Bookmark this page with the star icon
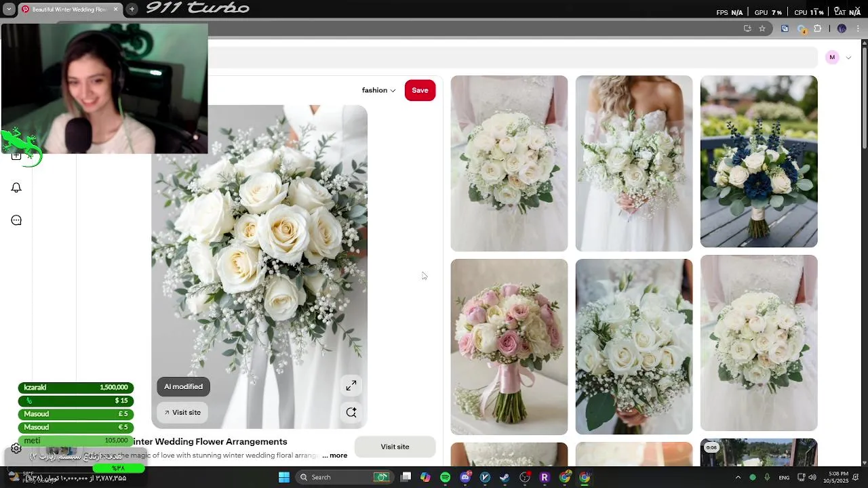The height and width of the screenshot is (488, 868). pos(762,28)
